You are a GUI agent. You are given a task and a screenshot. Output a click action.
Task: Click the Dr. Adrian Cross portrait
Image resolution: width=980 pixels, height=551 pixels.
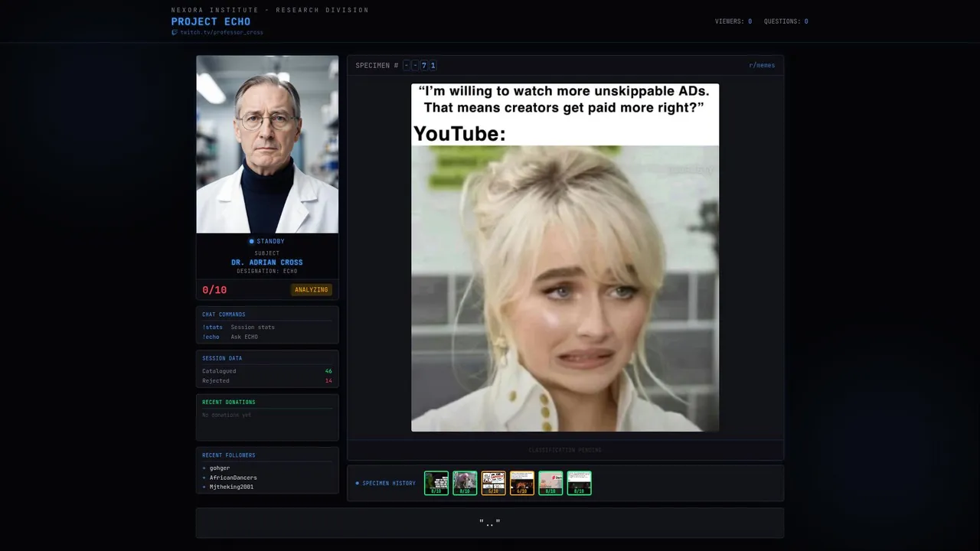pyautogui.click(x=267, y=144)
